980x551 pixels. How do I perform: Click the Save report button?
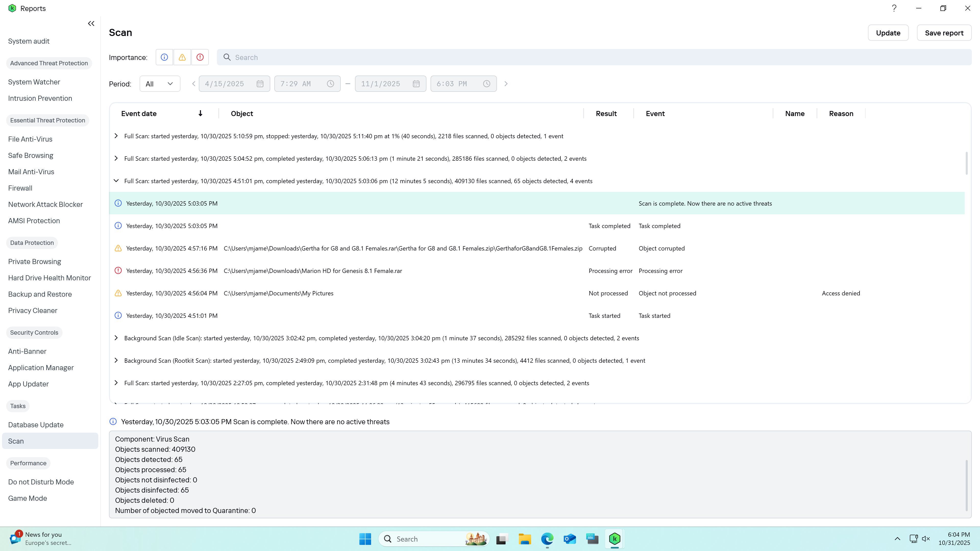tap(944, 33)
